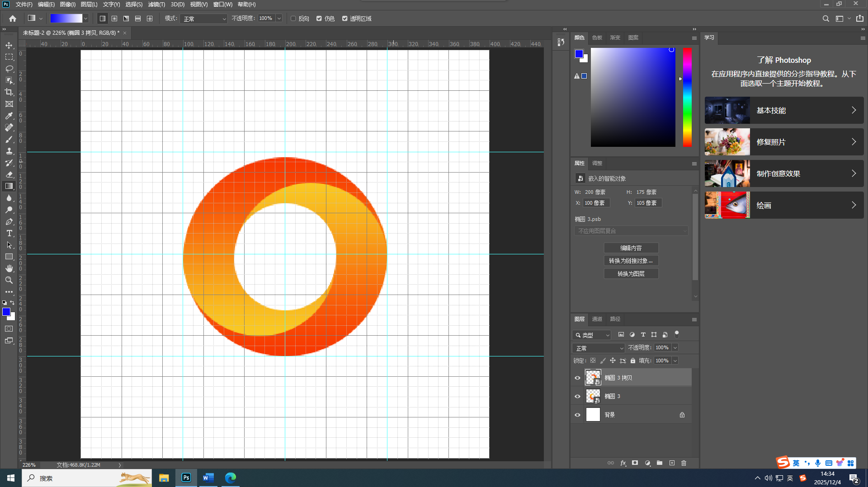Select the Horizontal Type tool
The image size is (868, 487).
9,233
